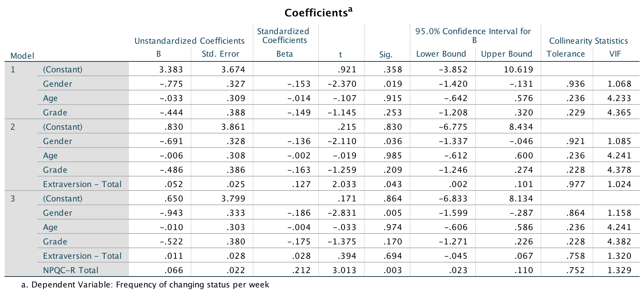Viewport: 644px width, 297px height.
Task: Select Model 1 upper bound 10.619 cell
Action: (518, 70)
